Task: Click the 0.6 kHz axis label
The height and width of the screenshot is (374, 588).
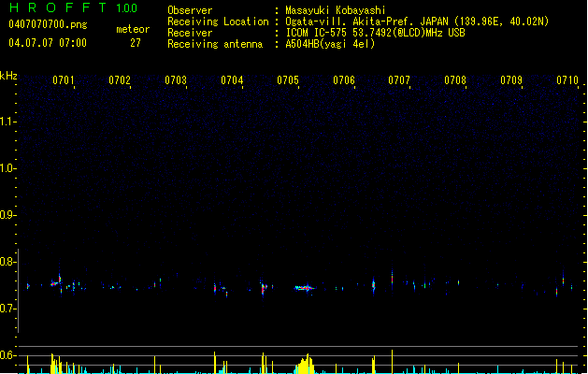Action: click(7, 355)
